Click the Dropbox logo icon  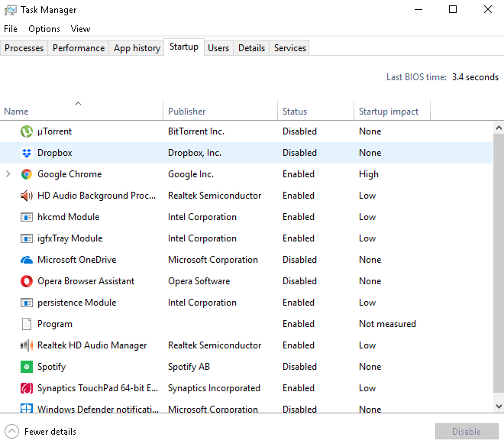(27, 153)
